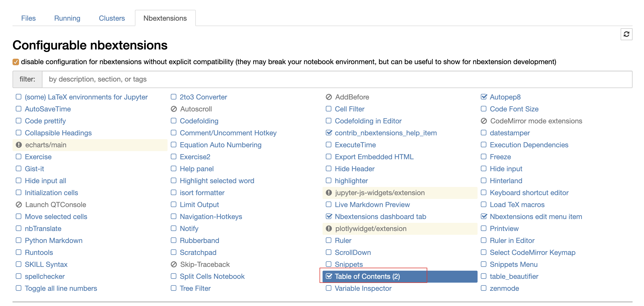Enable the Codefolding extension checkbox

[x=174, y=121]
